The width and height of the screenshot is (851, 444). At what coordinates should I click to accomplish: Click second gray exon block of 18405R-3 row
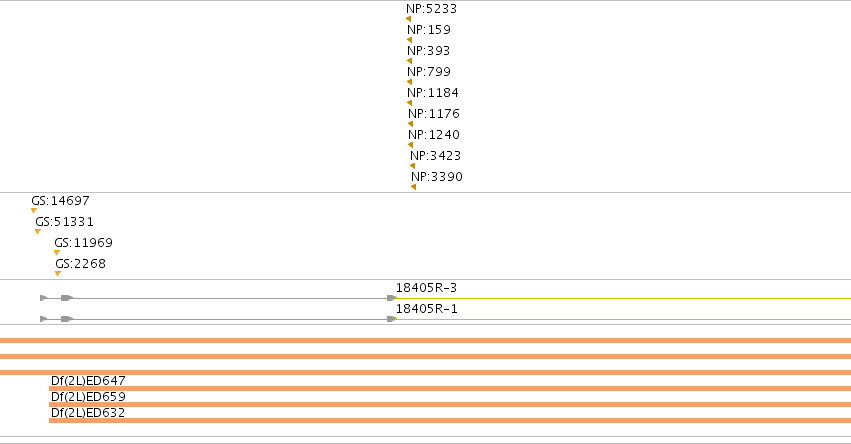[x=67, y=298]
